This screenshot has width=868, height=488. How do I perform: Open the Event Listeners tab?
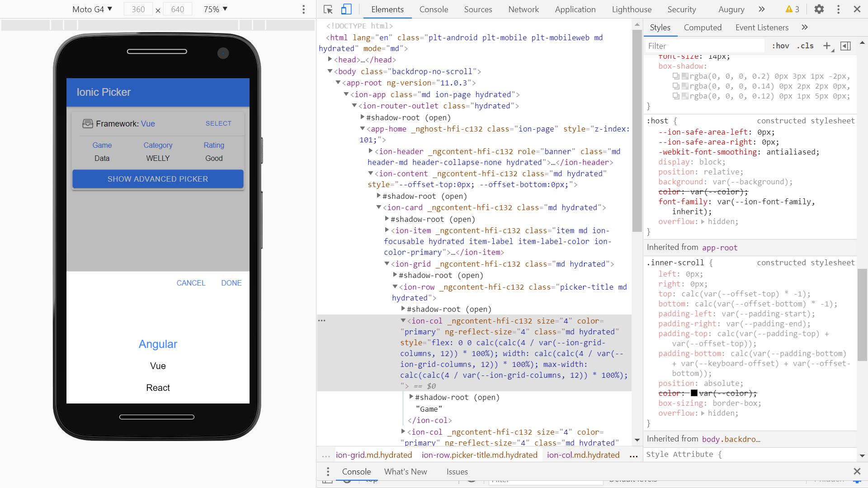[762, 28]
